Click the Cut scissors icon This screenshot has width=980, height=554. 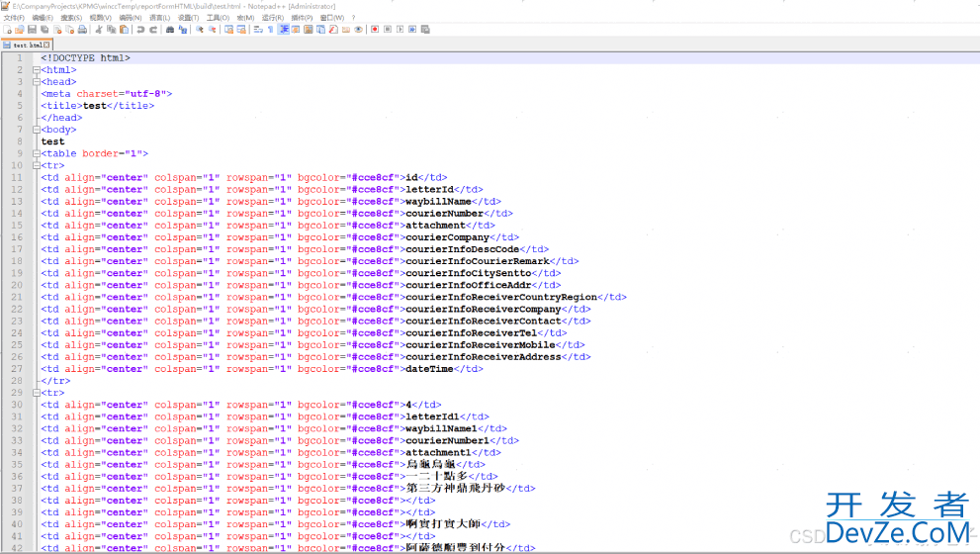click(99, 30)
